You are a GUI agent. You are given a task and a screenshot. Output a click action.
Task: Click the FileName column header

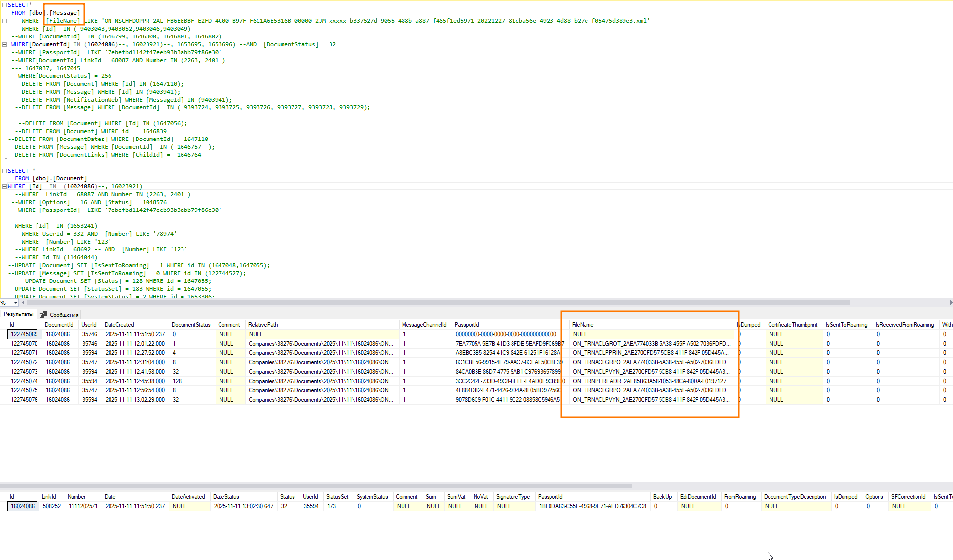(583, 325)
